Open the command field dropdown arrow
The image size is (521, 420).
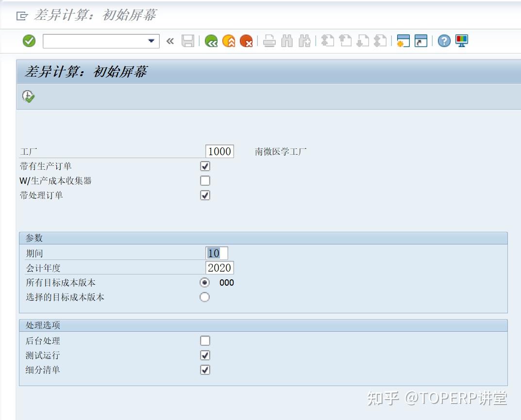point(151,41)
